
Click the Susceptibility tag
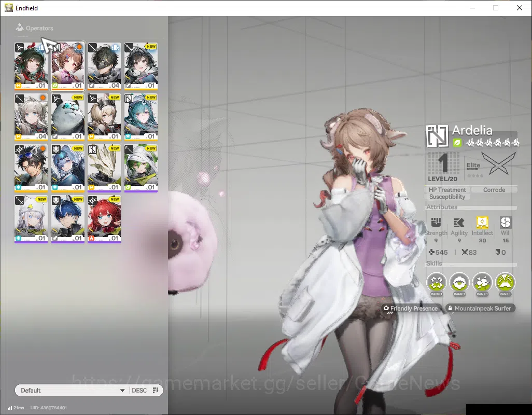[x=447, y=197]
